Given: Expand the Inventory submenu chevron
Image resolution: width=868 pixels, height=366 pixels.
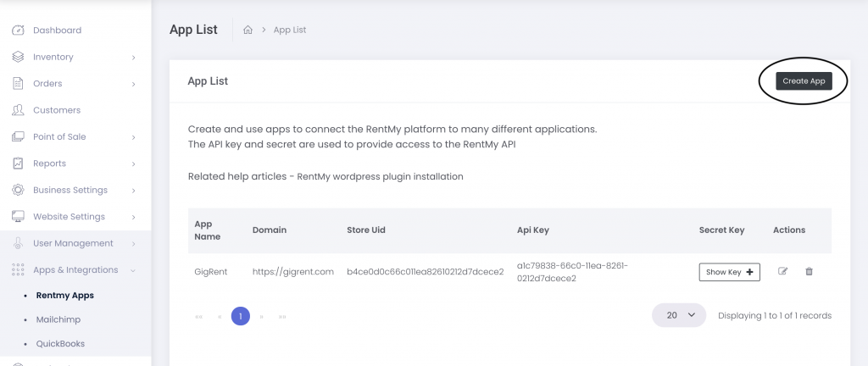Looking at the screenshot, I should (133, 58).
